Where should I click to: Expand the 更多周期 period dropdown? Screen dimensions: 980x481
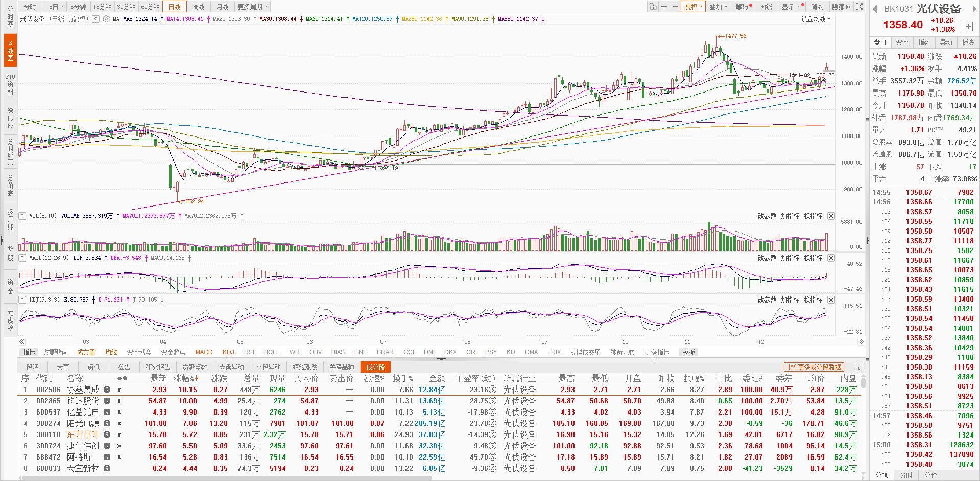click(252, 7)
